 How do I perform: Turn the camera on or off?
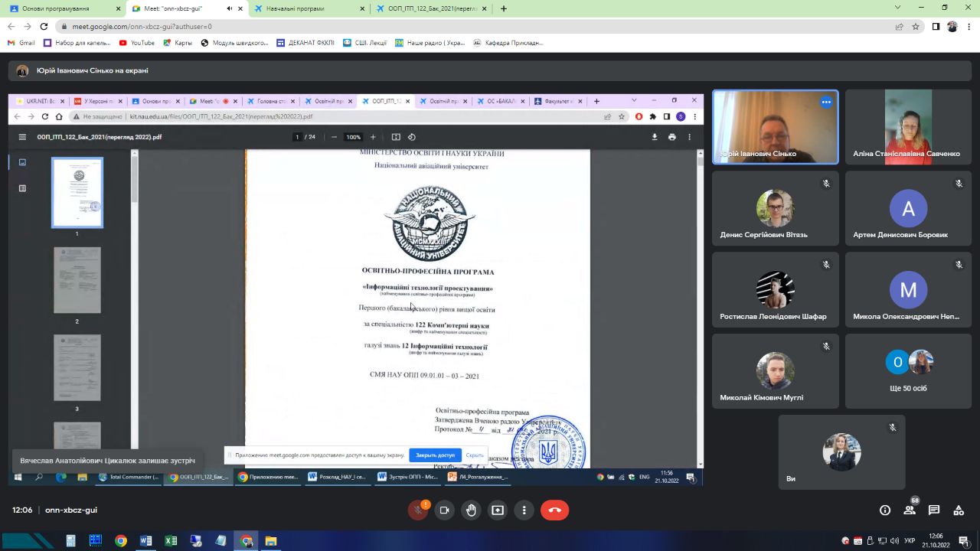[x=445, y=510]
